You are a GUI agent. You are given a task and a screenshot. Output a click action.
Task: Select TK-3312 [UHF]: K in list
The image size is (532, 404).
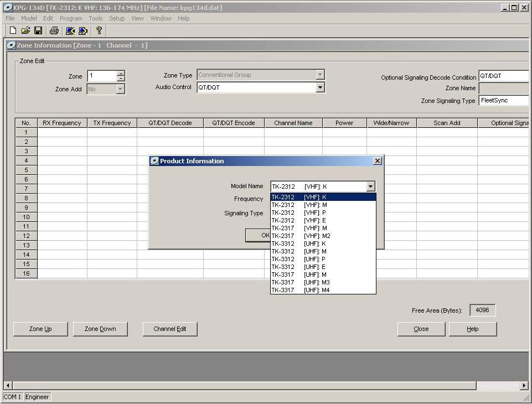[x=323, y=244]
